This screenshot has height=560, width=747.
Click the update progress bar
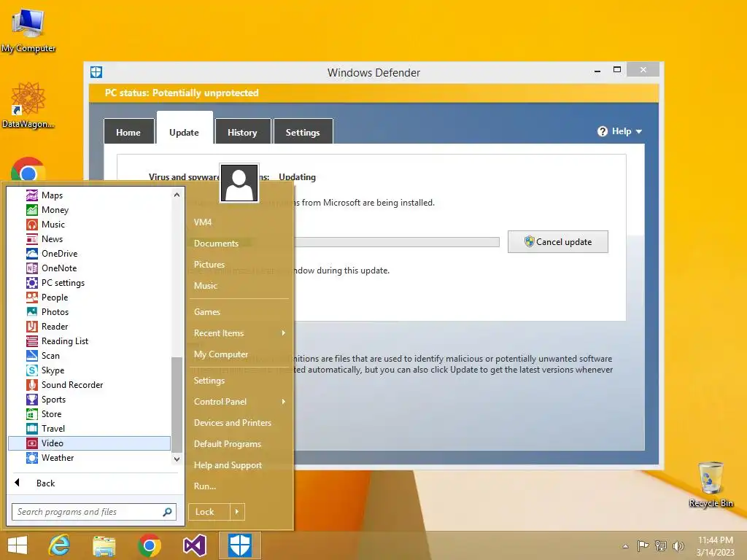(x=396, y=242)
